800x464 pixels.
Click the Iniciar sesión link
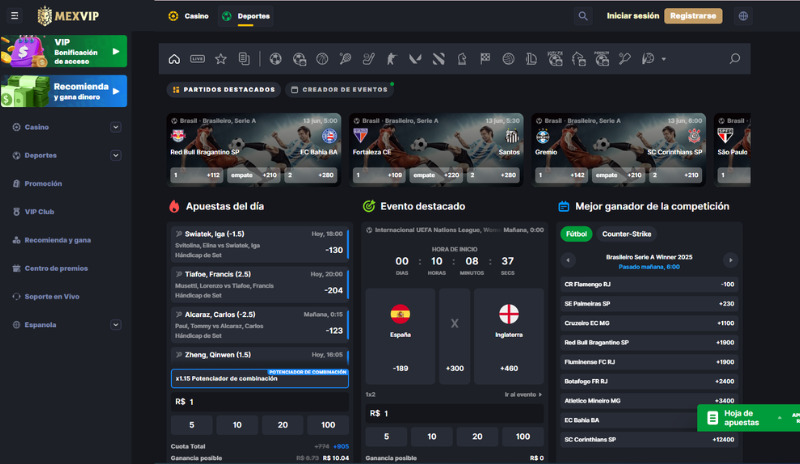click(633, 16)
